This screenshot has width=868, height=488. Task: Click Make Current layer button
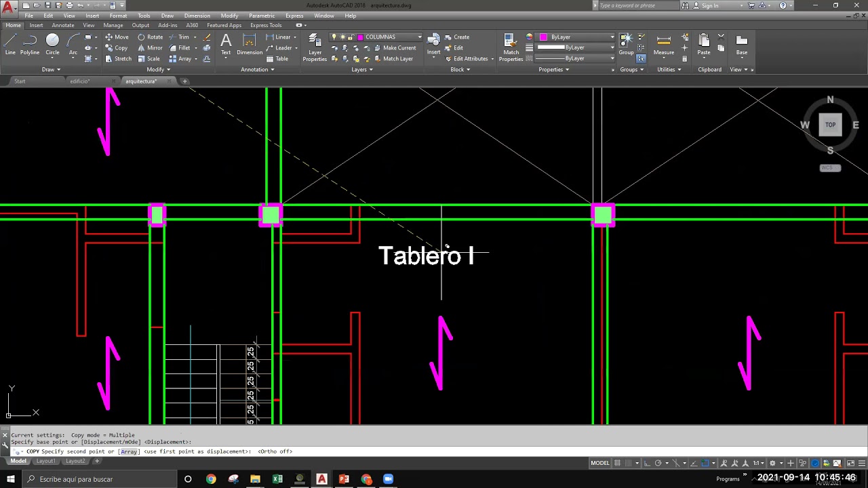coord(395,48)
